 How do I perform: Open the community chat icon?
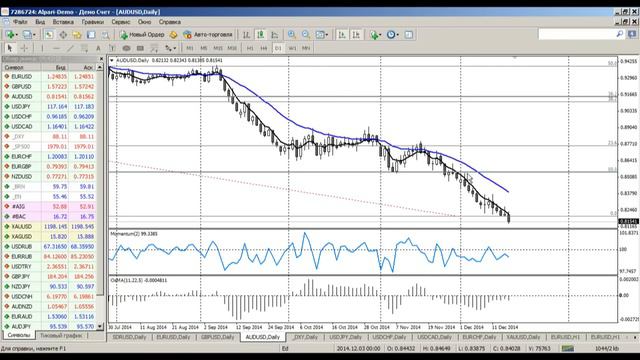(632, 34)
